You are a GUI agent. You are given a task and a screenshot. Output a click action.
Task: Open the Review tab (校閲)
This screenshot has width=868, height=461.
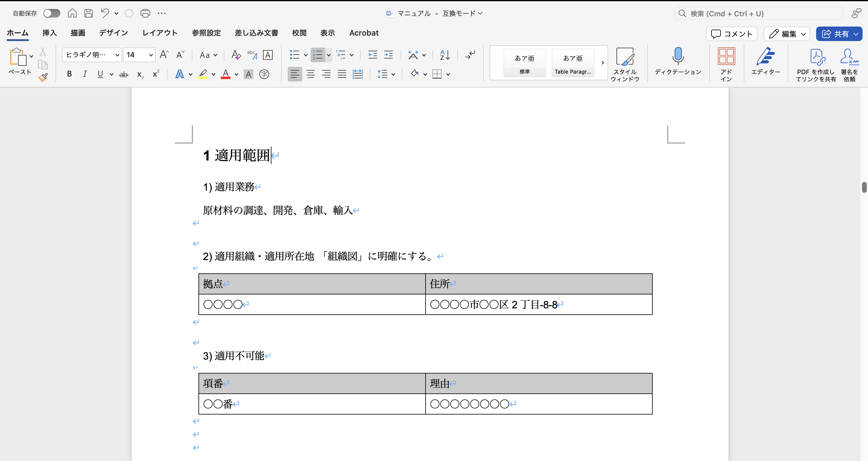coord(299,33)
